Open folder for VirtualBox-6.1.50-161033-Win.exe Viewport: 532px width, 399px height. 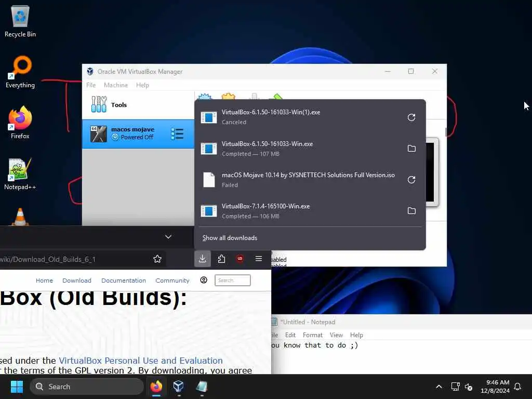[x=411, y=149]
